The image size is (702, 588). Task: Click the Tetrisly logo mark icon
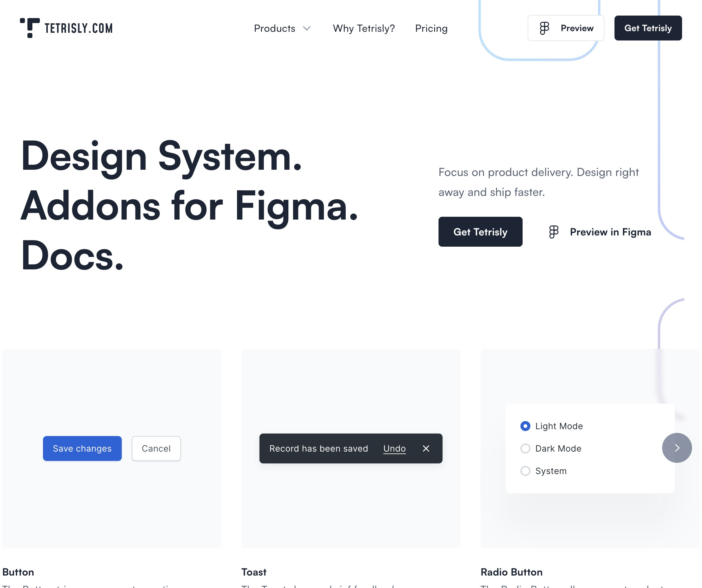(x=29, y=27)
